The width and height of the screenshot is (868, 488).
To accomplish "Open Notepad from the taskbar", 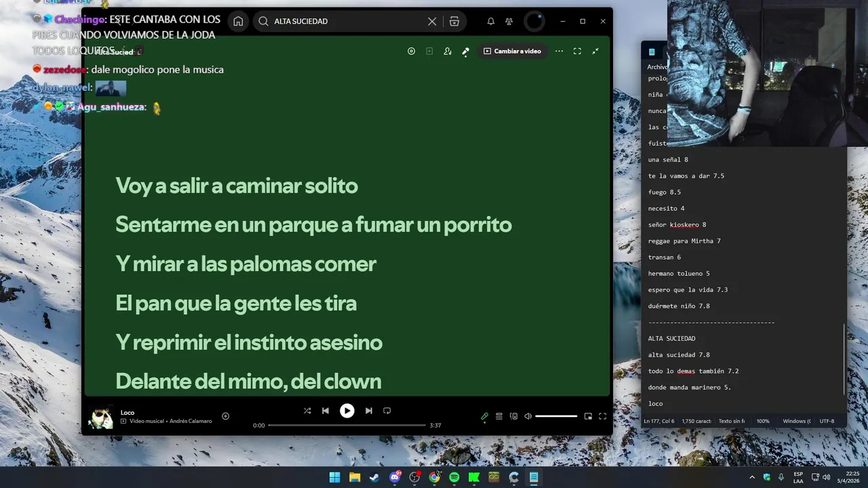I will 534,477.
